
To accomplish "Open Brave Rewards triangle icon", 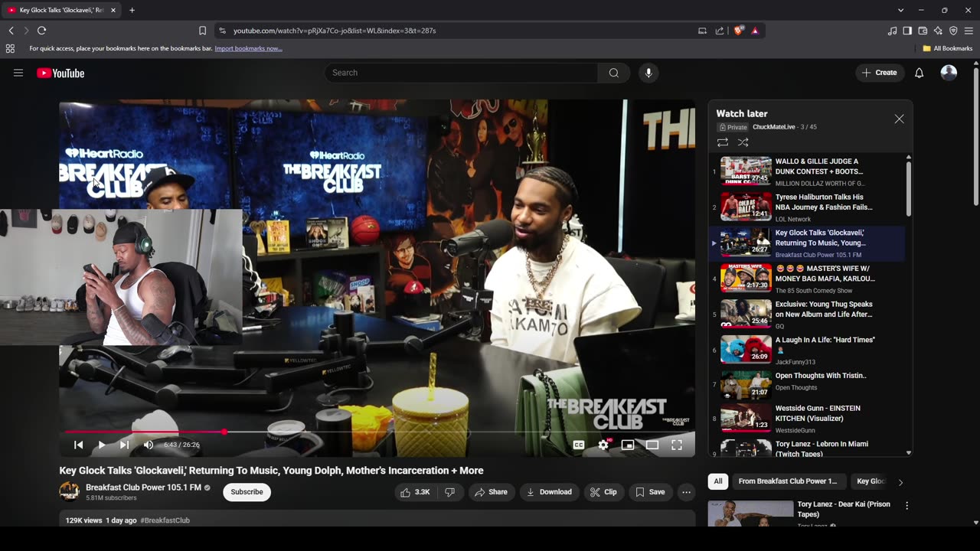I will (x=755, y=31).
